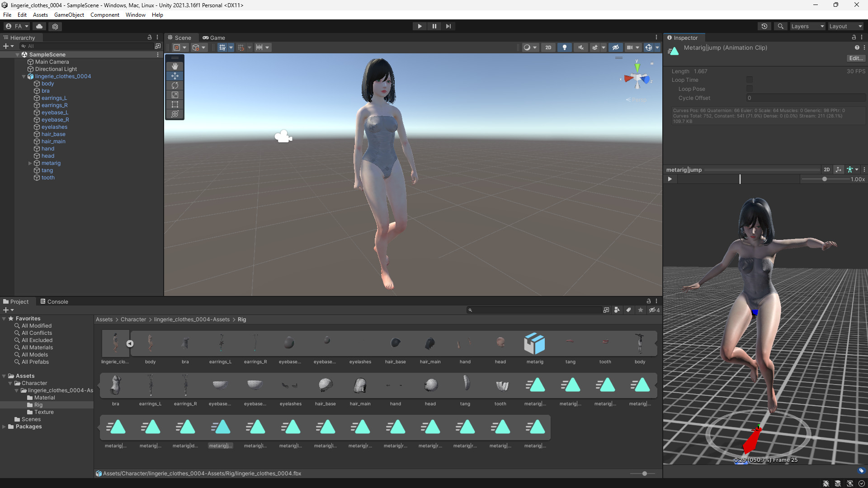Click the Project search field
The image size is (868, 488).
[x=534, y=310]
